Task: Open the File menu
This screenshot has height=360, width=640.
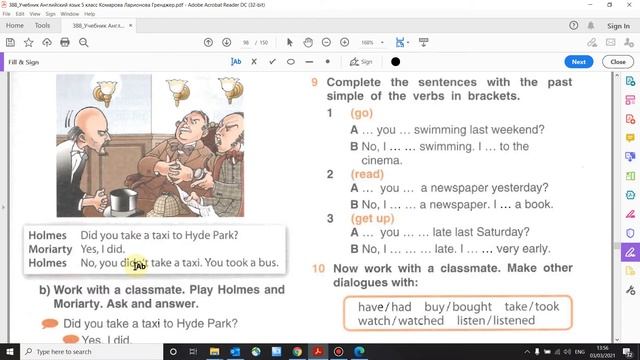Action: [x=7, y=14]
